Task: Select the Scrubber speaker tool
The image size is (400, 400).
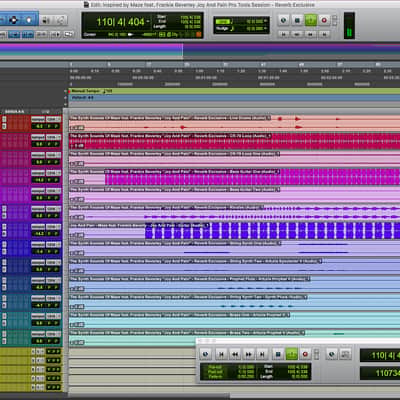Action: click(x=46, y=20)
